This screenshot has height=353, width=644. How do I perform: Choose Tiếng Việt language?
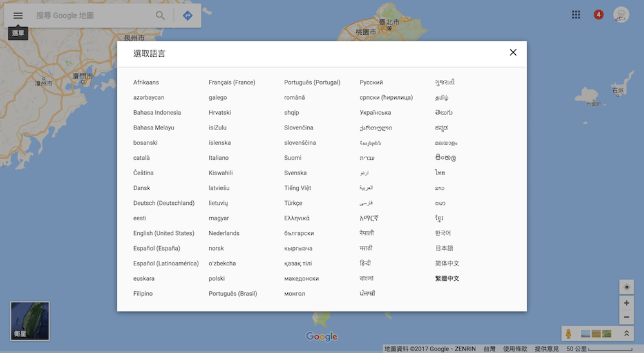tap(298, 188)
